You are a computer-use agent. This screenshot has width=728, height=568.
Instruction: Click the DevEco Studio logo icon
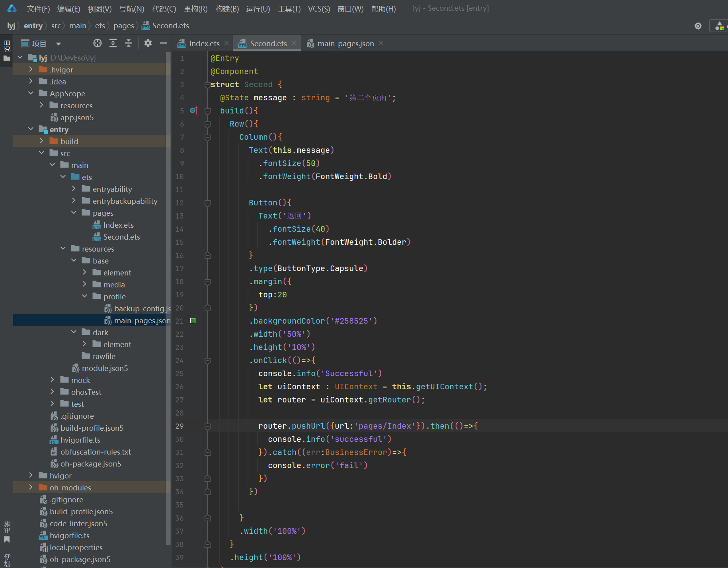[x=12, y=8]
